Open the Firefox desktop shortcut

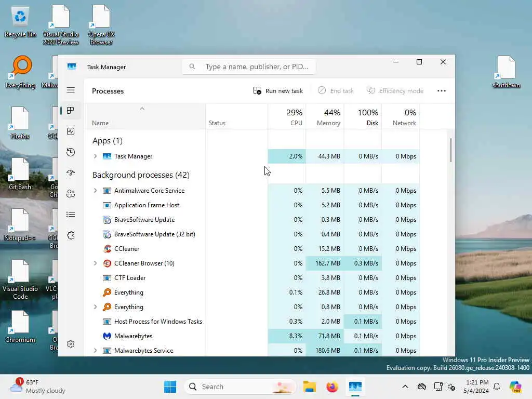tap(20, 123)
